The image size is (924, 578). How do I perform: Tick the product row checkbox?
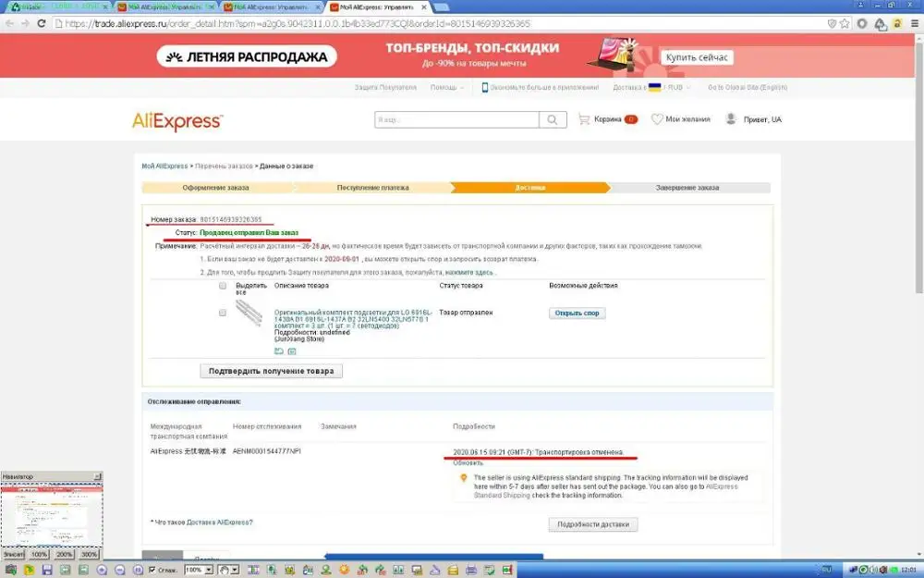pyautogui.click(x=222, y=313)
